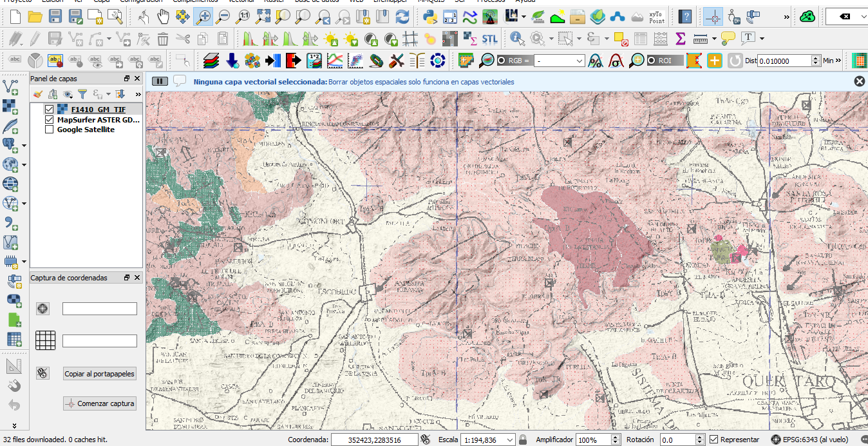Delete selected features with the trash icon
Screen dimensions: 868x446
click(163, 39)
